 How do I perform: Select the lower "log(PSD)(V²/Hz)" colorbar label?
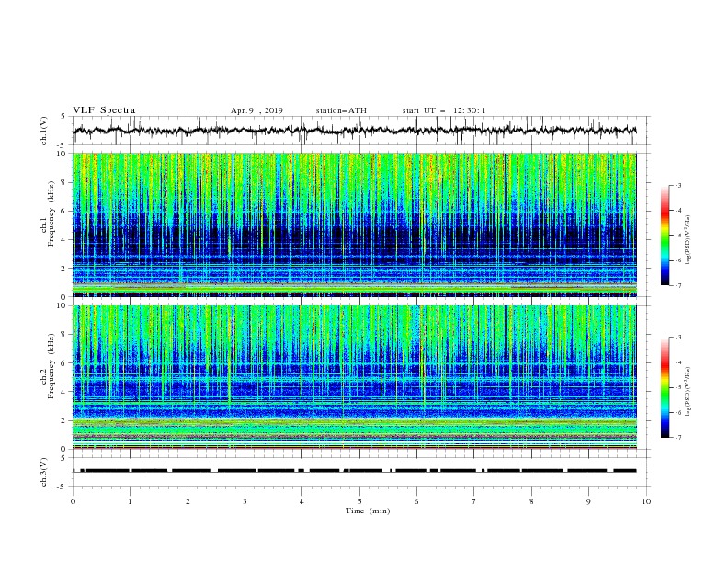(688, 392)
